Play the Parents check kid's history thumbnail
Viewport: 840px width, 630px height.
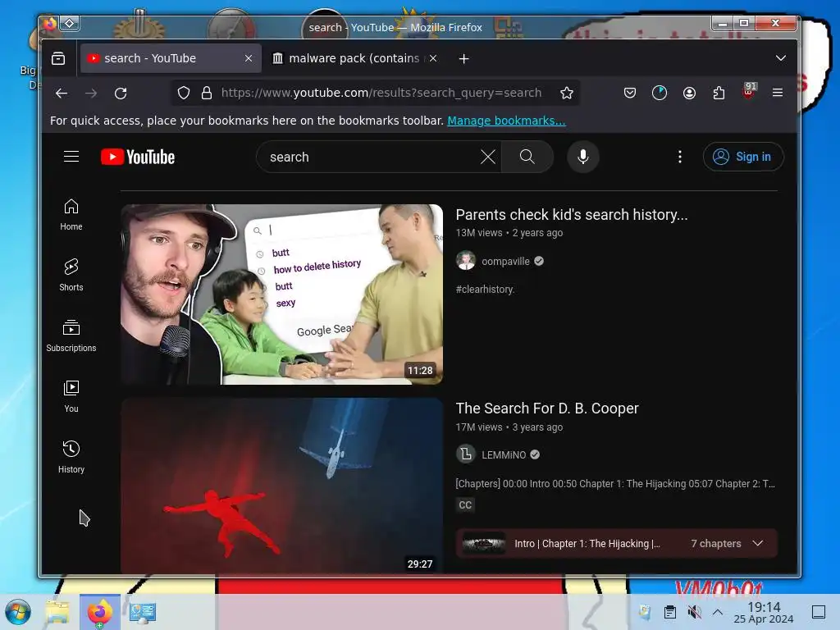(282, 294)
